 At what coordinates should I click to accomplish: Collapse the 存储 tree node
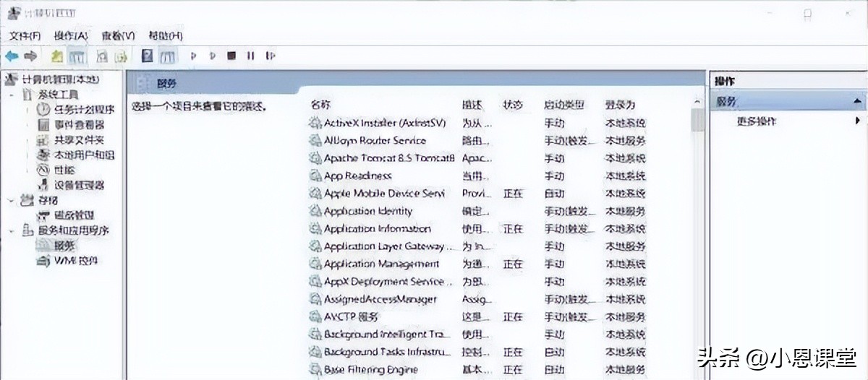pyautogui.click(x=12, y=200)
